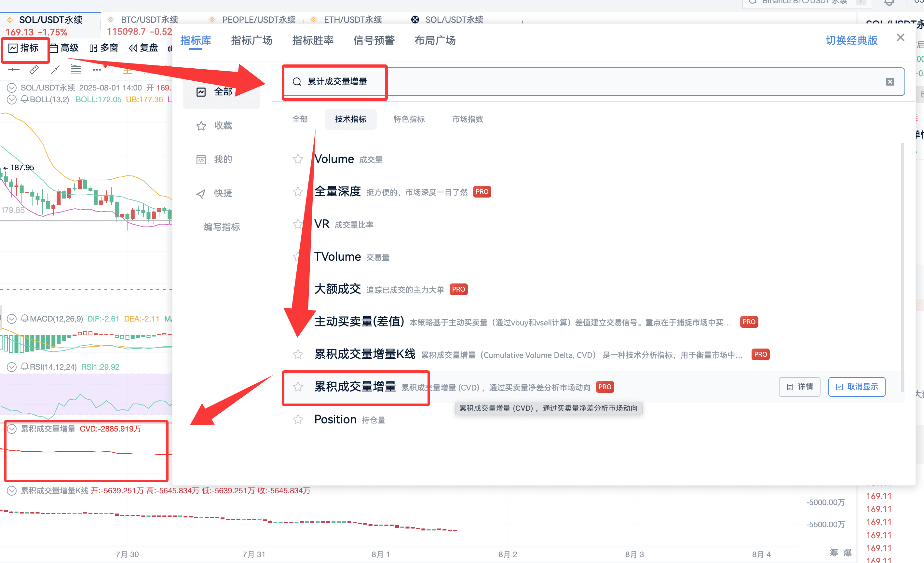Open the 高级 advanced toolbar option

[x=64, y=48]
